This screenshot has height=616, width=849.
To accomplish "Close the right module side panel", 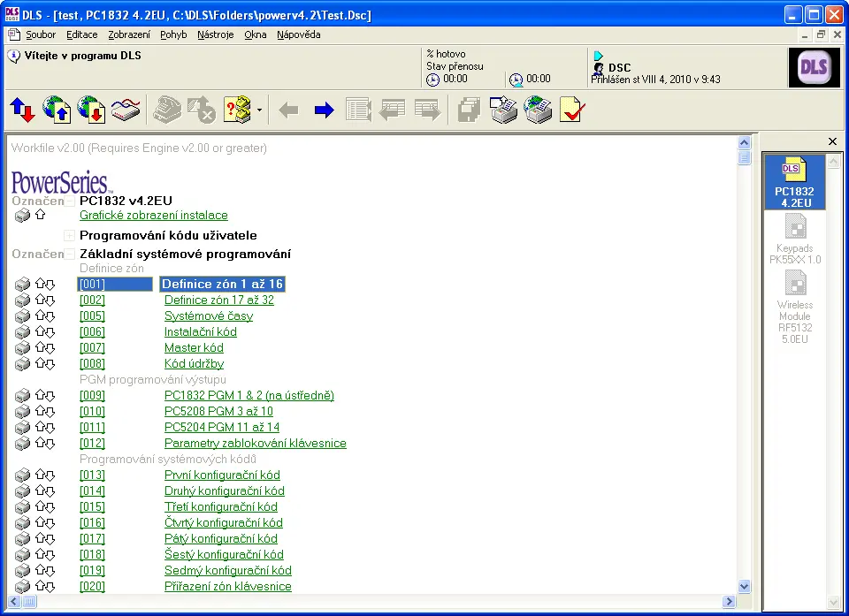I will pyautogui.click(x=833, y=141).
